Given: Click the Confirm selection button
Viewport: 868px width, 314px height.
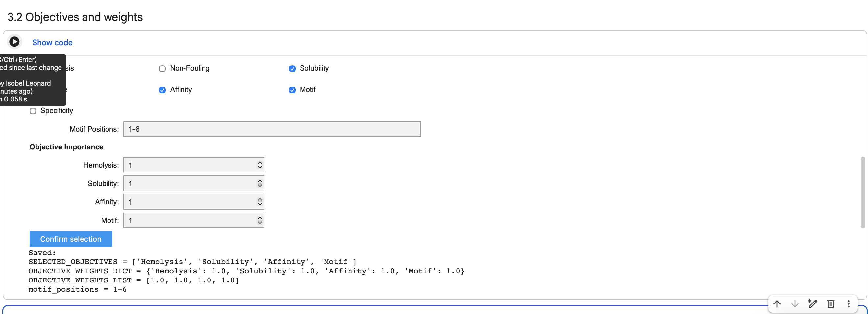Looking at the screenshot, I should (x=71, y=239).
